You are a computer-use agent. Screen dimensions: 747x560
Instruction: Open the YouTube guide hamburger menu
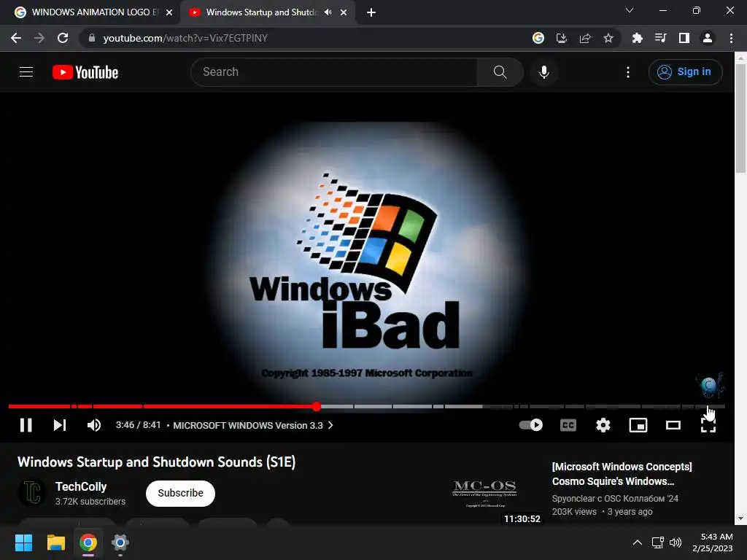tap(26, 72)
